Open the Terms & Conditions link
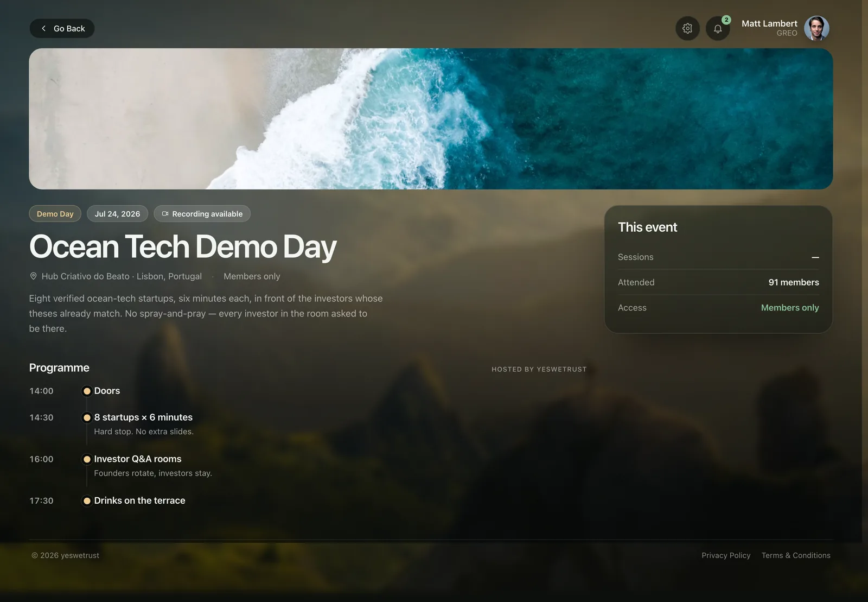 click(x=796, y=555)
